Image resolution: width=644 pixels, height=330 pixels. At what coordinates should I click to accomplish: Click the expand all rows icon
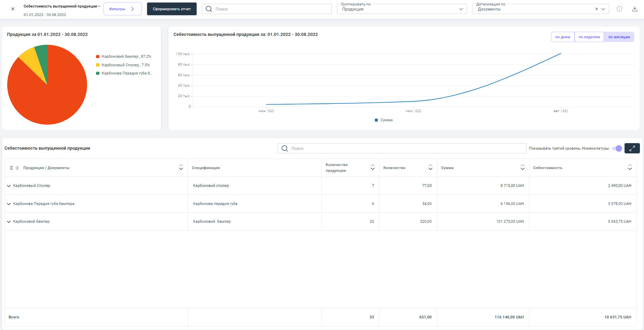coord(11,168)
